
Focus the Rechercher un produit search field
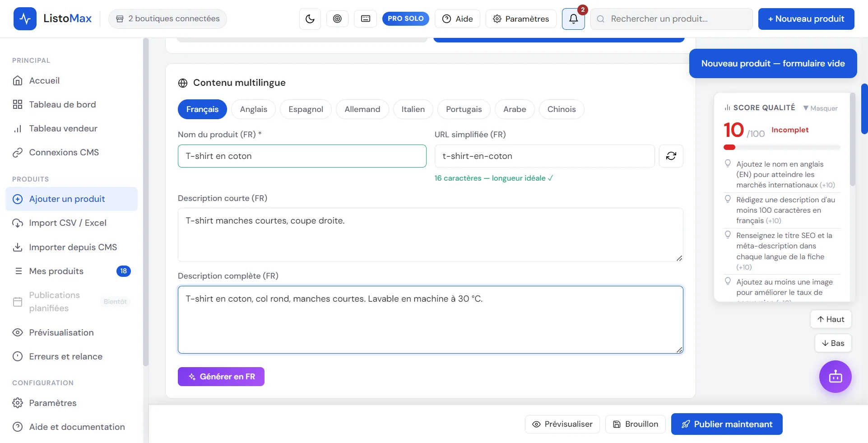[672, 19]
